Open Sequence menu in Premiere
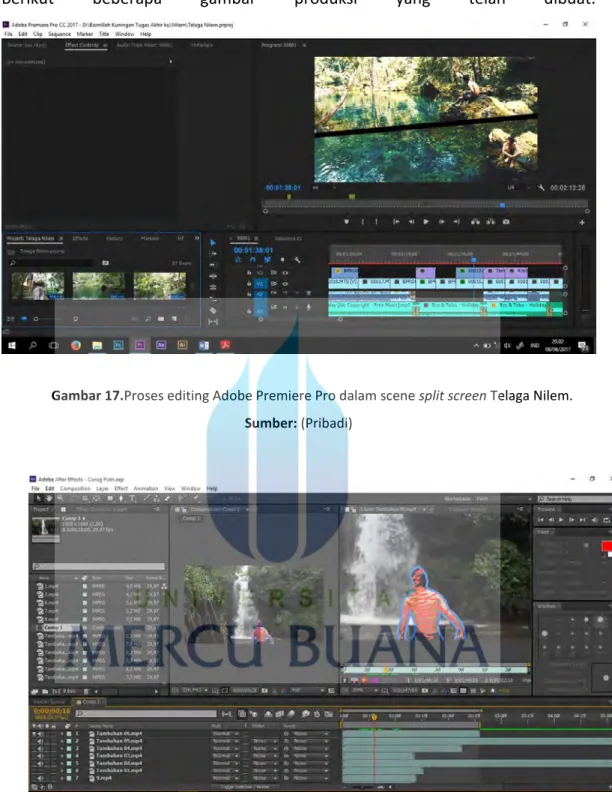The image size is (612, 792). (x=60, y=34)
